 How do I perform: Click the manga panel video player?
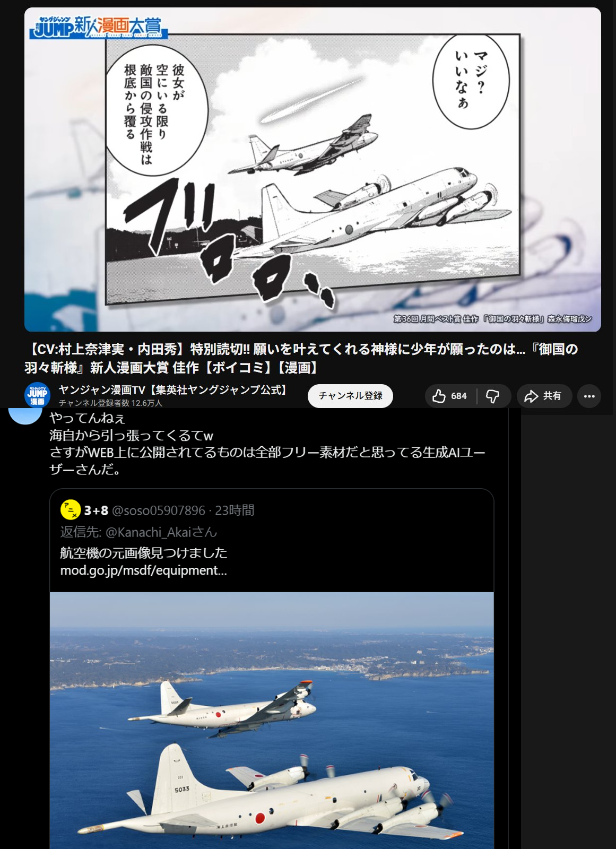click(313, 170)
